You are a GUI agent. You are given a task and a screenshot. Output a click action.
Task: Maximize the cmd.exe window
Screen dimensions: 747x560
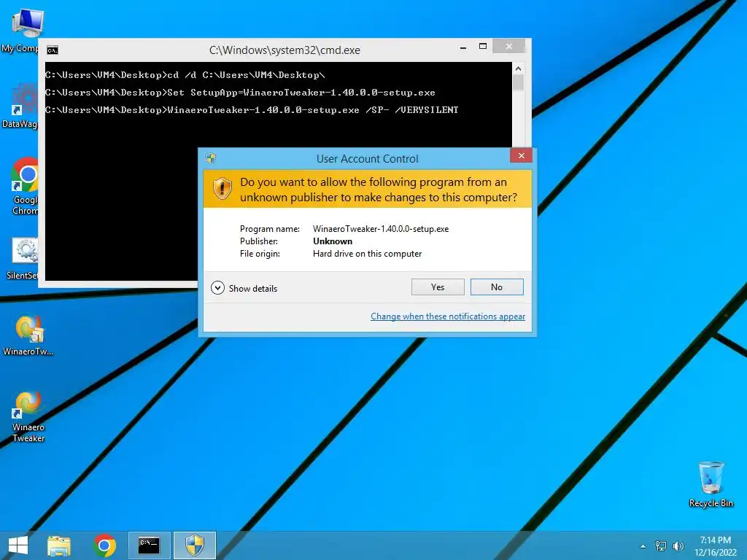tap(483, 46)
